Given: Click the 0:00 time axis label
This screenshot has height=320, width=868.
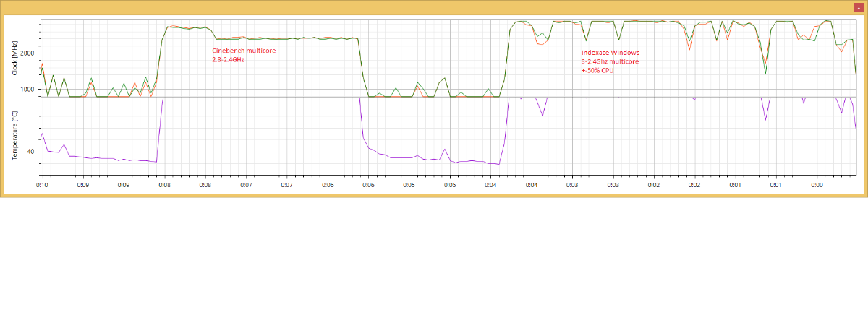Looking at the screenshot, I should coord(817,185).
